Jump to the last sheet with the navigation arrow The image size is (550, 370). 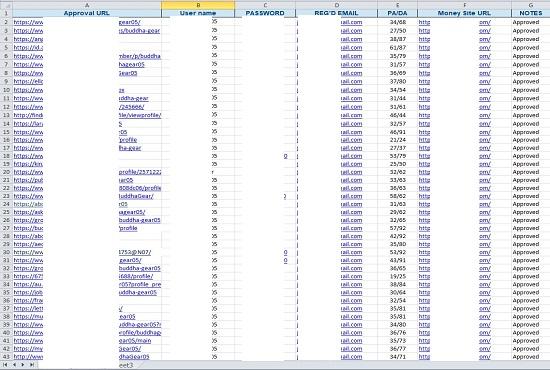32,365
